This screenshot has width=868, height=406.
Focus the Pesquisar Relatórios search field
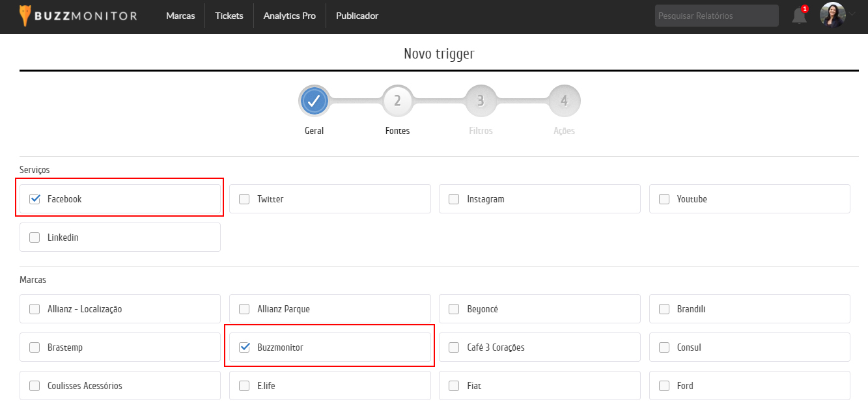point(716,16)
